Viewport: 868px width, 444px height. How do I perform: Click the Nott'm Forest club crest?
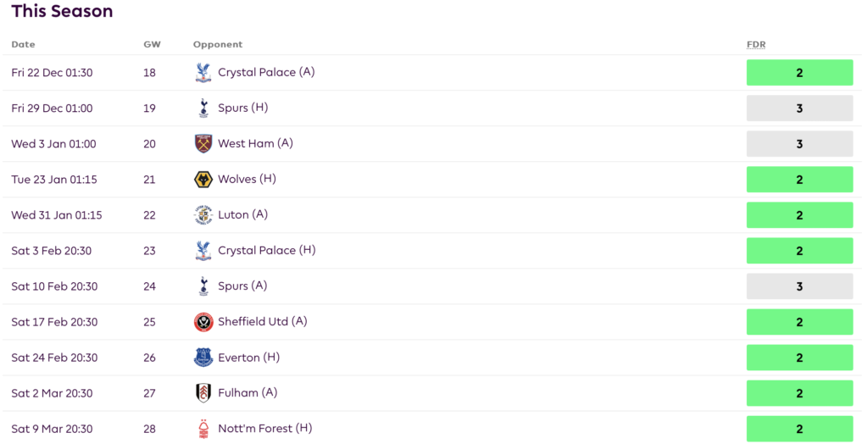click(203, 429)
